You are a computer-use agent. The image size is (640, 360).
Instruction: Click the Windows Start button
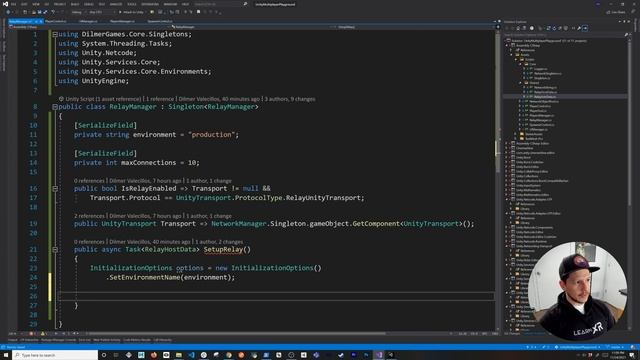[6, 355]
